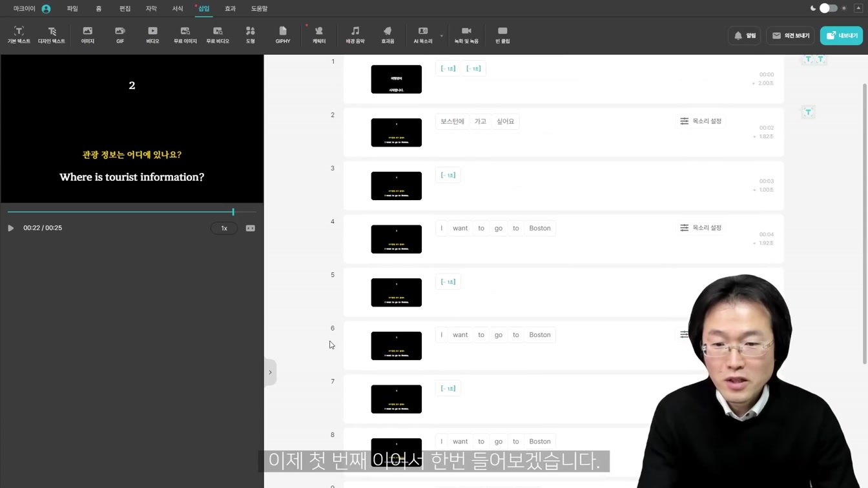Open the 1x playback speed selector
The height and width of the screenshot is (488, 868).
pos(224,228)
